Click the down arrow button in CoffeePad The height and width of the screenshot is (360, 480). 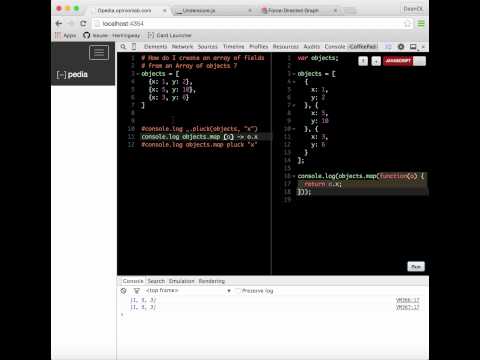click(x=376, y=61)
